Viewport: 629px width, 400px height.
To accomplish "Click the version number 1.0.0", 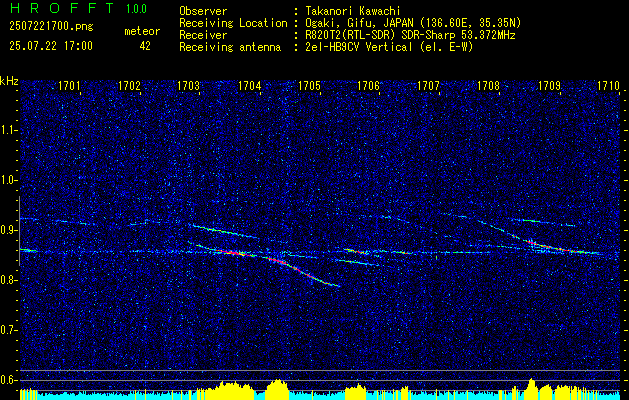I will pyautogui.click(x=136, y=8).
